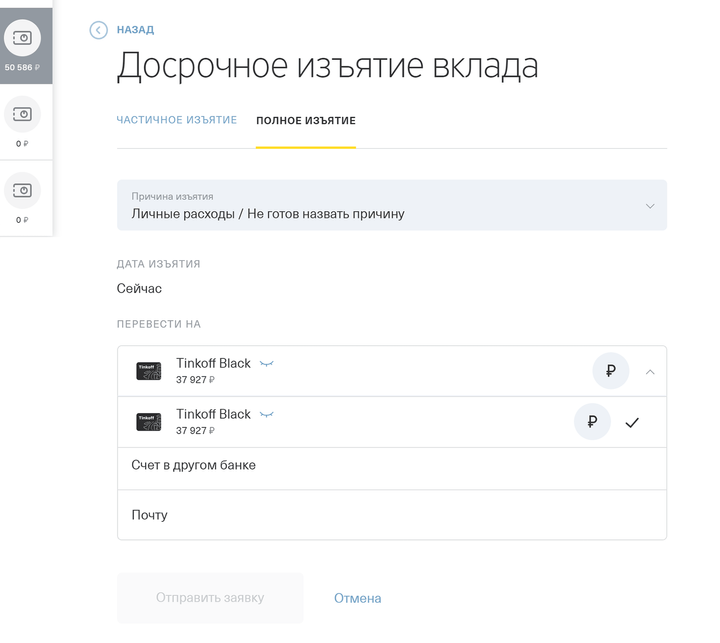This screenshot has width=720, height=643.
Task: Switch to Частичное изъятие tab
Action: 177,120
